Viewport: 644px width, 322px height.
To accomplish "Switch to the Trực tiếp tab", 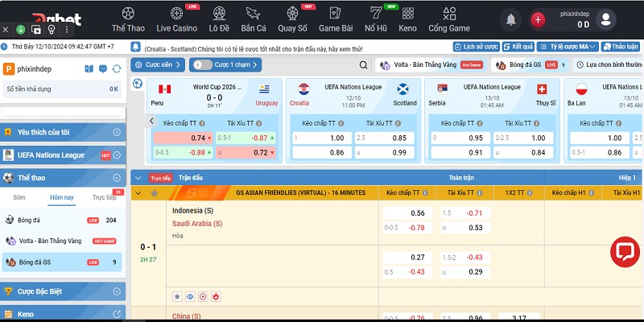I will [104, 197].
